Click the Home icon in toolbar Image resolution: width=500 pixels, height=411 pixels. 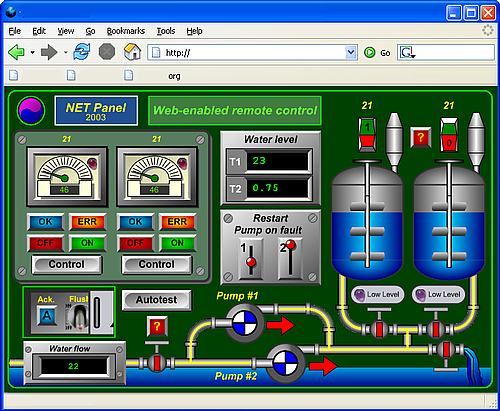coord(132,52)
